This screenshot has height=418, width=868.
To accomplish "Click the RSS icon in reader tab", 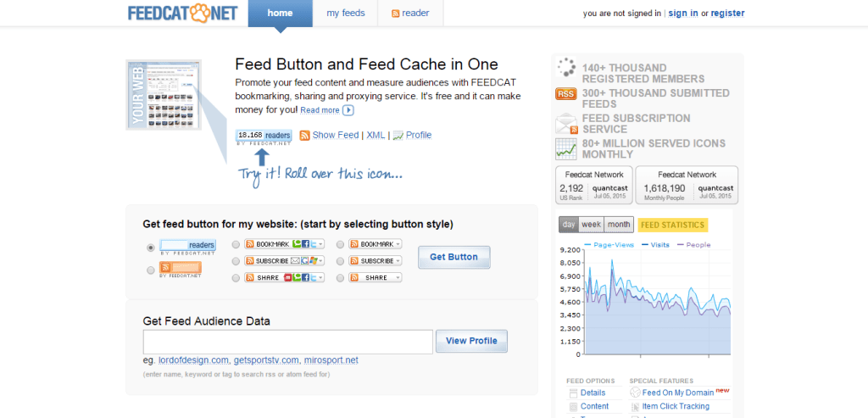I will pyautogui.click(x=395, y=14).
